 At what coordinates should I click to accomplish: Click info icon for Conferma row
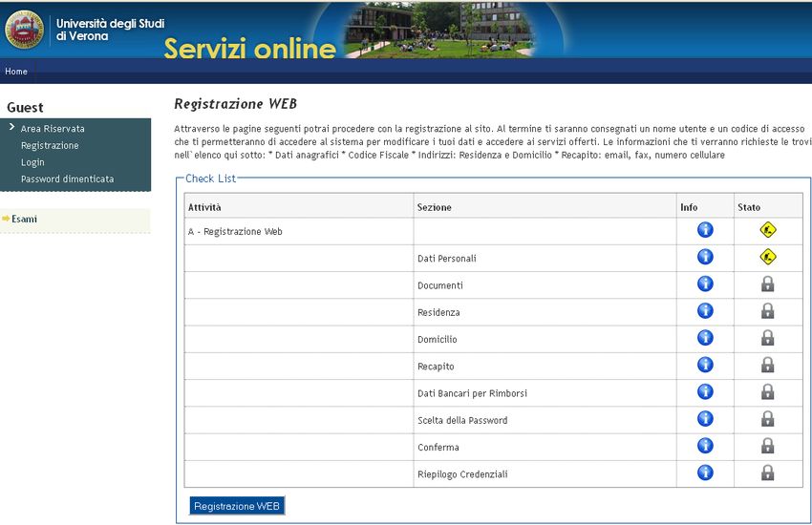click(x=705, y=446)
